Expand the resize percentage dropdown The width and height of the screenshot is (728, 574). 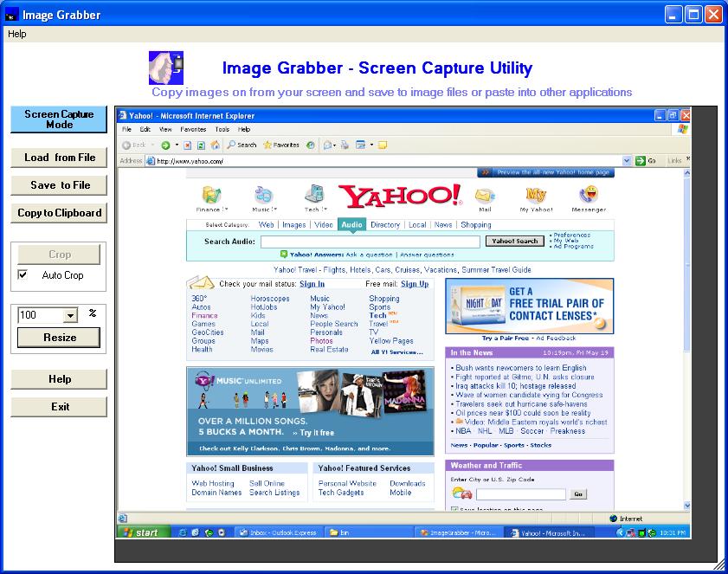coord(70,316)
